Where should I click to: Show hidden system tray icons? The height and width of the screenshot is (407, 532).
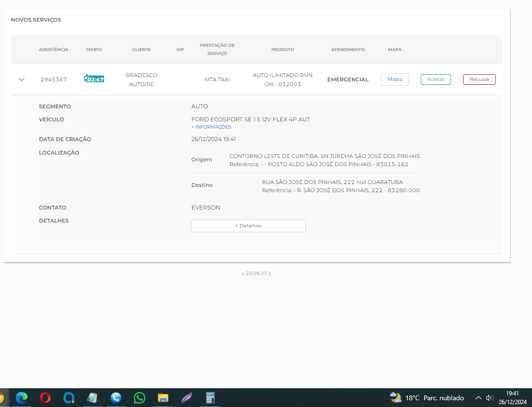pos(478,398)
